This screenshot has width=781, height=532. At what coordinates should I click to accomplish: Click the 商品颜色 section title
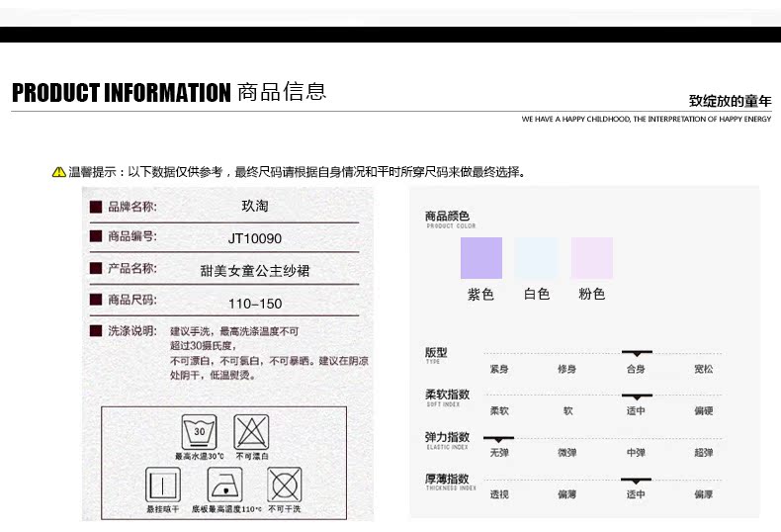click(x=447, y=216)
